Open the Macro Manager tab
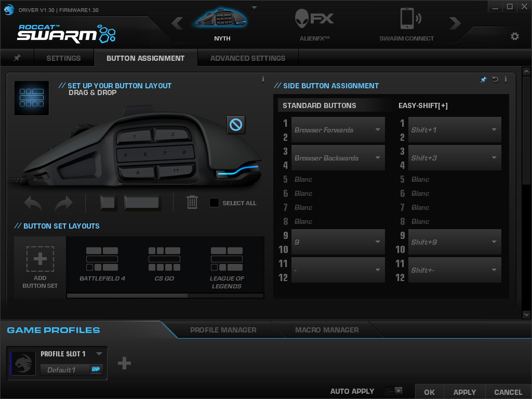The width and height of the screenshot is (532, 399). pos(327,330)
